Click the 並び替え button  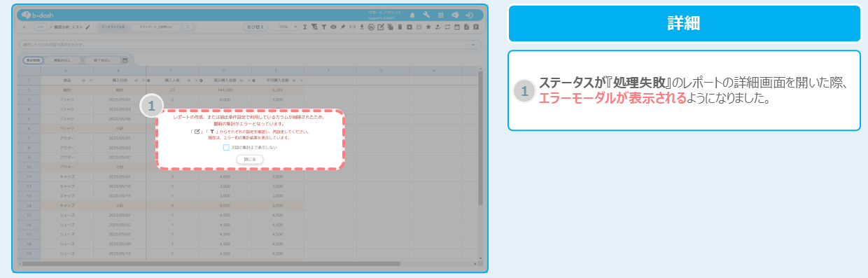pos(255,27)
